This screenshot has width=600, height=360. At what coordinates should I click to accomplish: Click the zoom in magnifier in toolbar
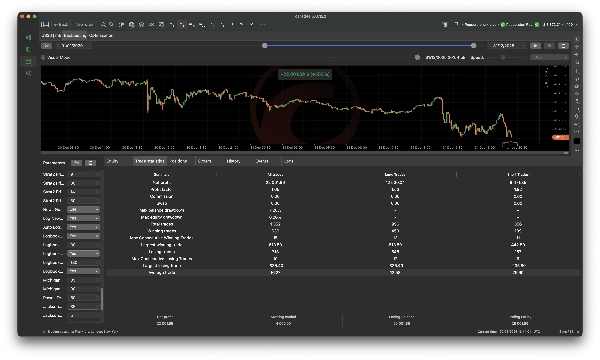103,24
